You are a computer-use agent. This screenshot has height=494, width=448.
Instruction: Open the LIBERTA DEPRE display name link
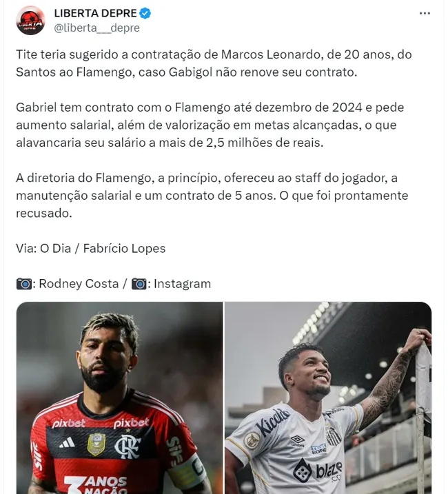95,14
